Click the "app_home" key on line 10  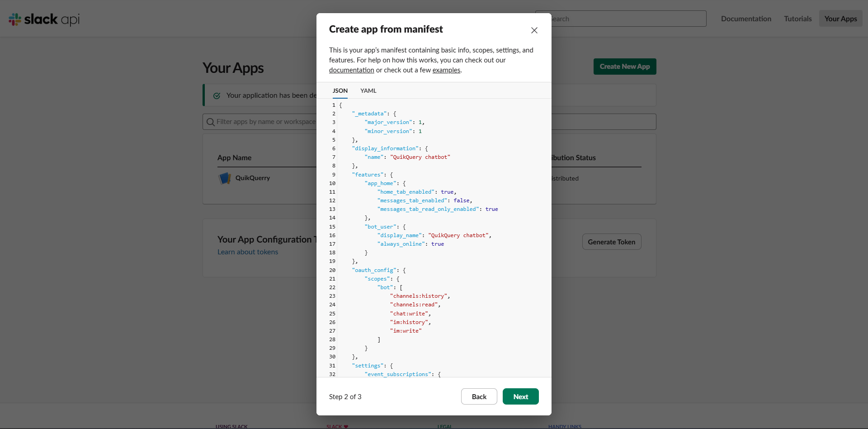tap(381, 183)
